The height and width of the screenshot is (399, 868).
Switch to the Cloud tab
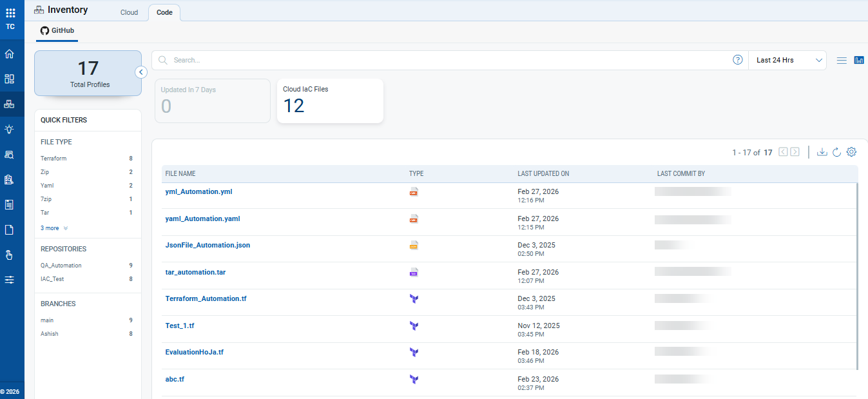(x=129, y=12)
